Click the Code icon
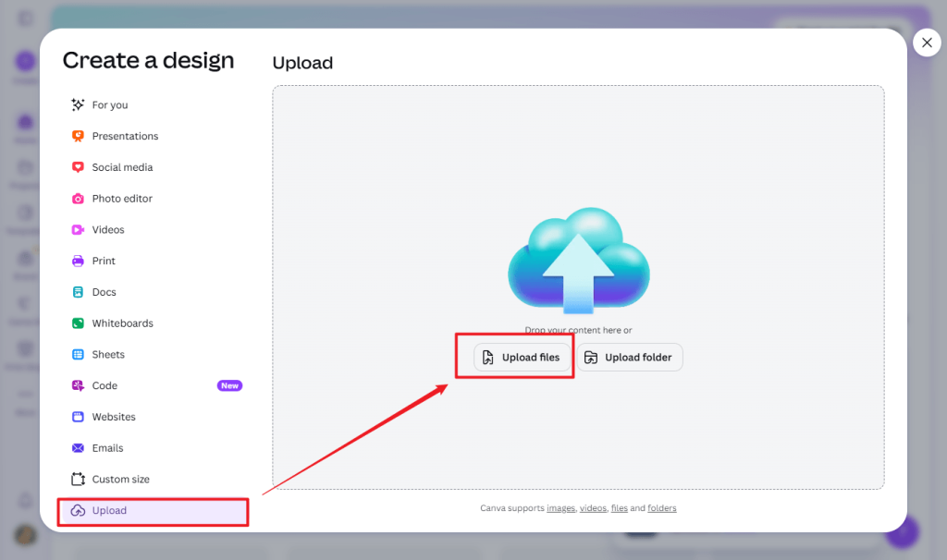 78,385
